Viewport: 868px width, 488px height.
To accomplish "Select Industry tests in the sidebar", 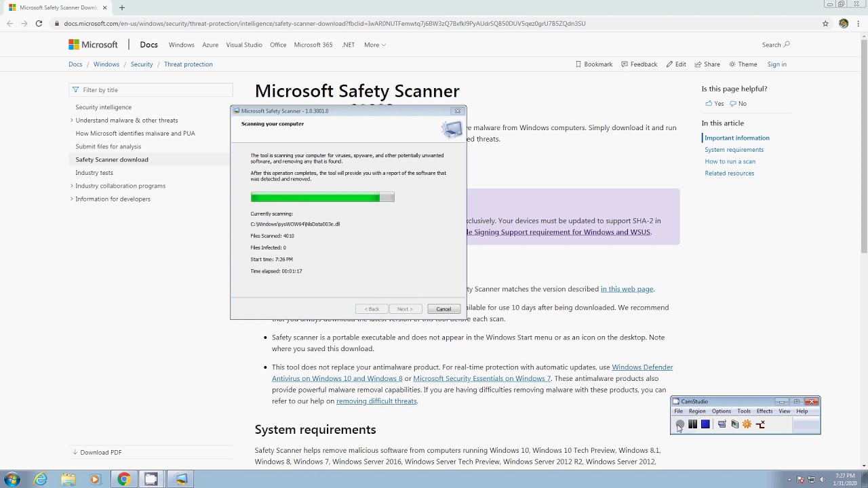I will [x=94, y=173].
